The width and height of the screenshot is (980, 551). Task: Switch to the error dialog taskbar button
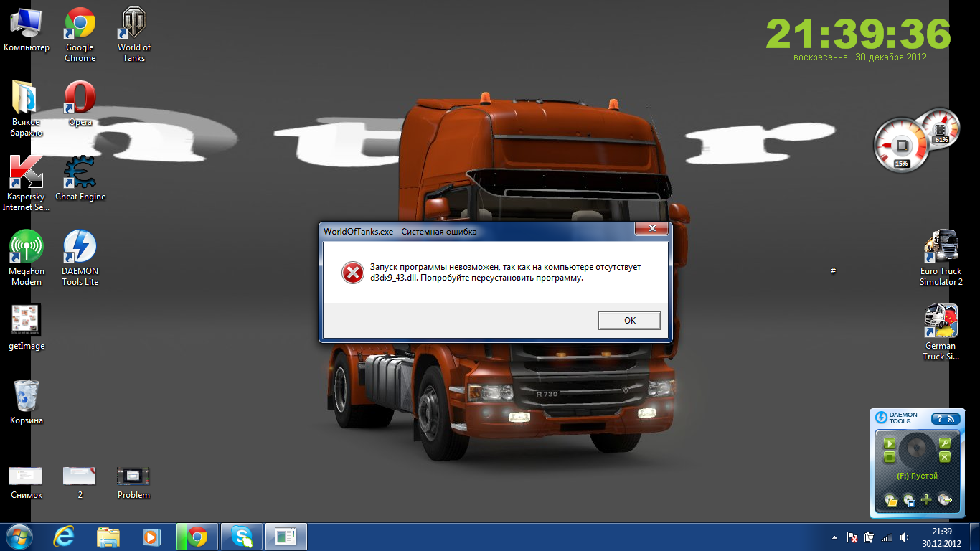[x=286, y=537]
